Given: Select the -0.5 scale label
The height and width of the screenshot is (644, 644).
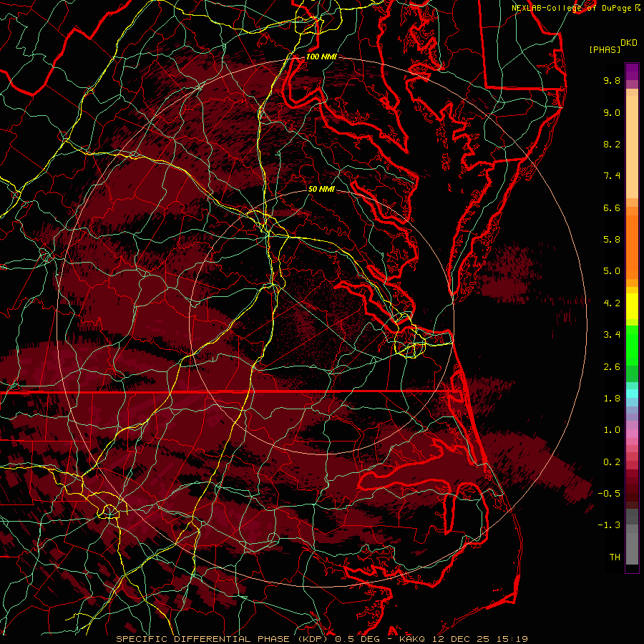Looking at the screenshot, I should click(609, 494).
